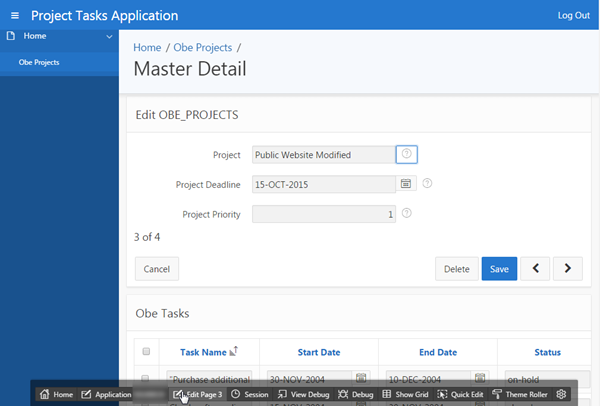The height and width of the screenshot is (406, 600).
Task: Click the Save button
Action: coord(498,268)
